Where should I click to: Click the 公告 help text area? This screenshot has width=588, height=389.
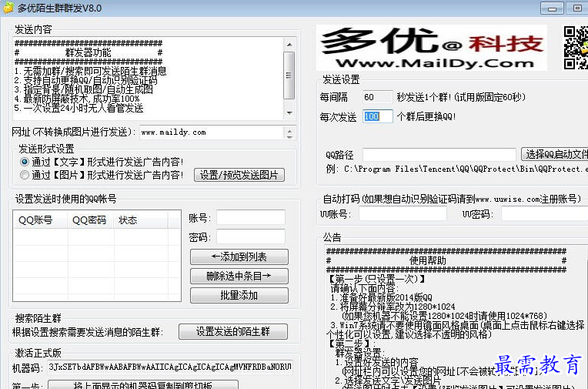click(456, 317)
